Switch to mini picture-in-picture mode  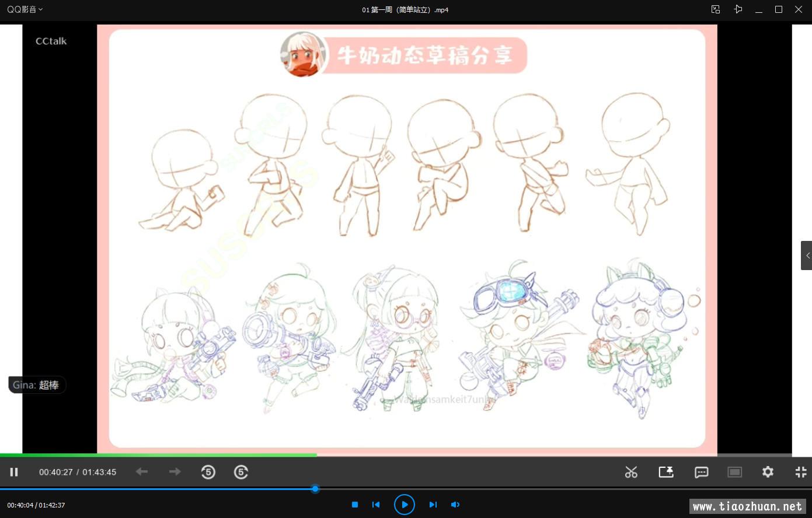[x=716, y=9]
